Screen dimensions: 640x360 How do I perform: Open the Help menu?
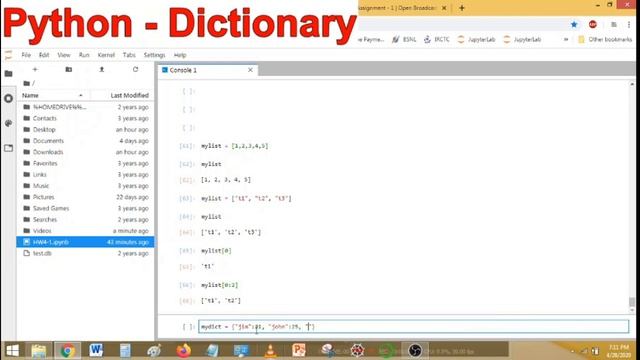(x=180, y=55)
